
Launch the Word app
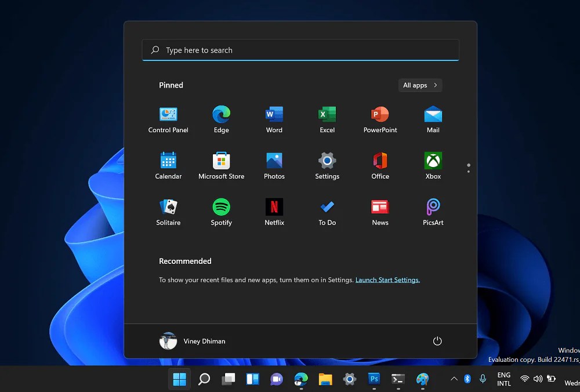274,114
